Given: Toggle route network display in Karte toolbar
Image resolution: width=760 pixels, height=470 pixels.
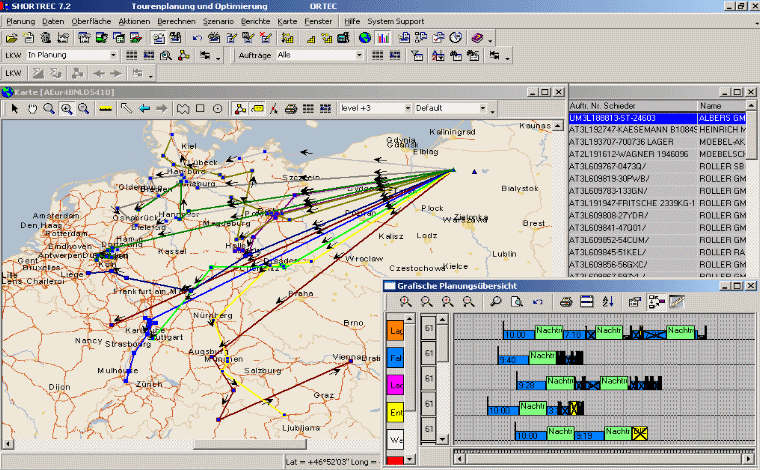Looking at the screenshot, I should [240, 109].
